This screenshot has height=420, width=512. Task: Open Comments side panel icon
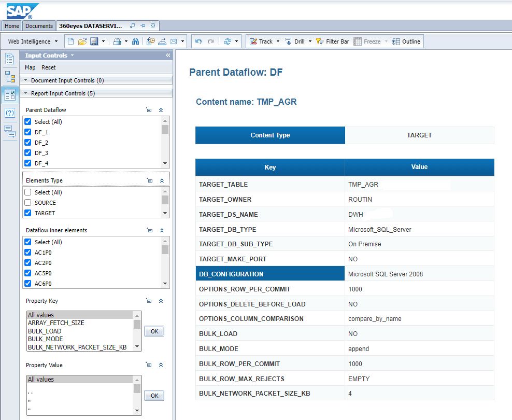tap(10, 131)
